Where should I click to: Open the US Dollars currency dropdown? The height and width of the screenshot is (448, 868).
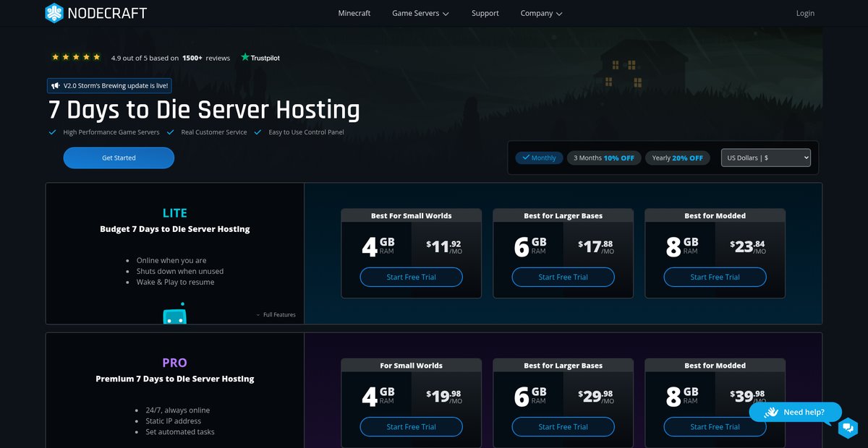[766, 158]
